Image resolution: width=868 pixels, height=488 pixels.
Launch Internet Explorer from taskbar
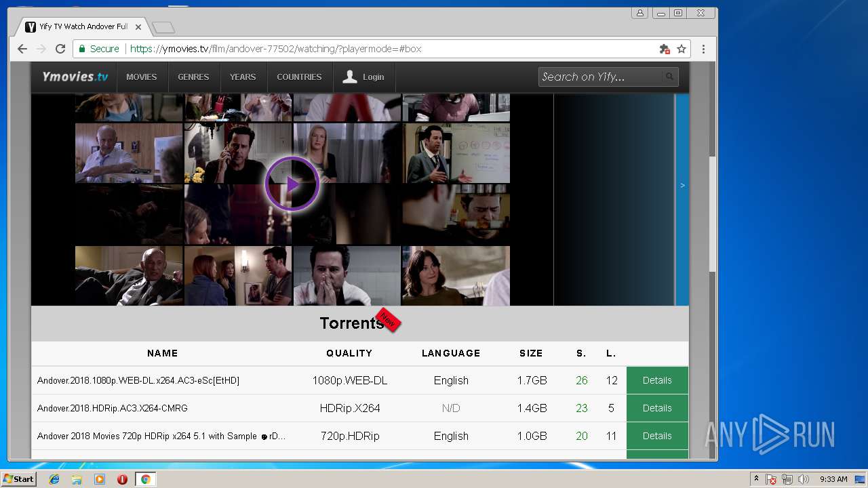54,479
